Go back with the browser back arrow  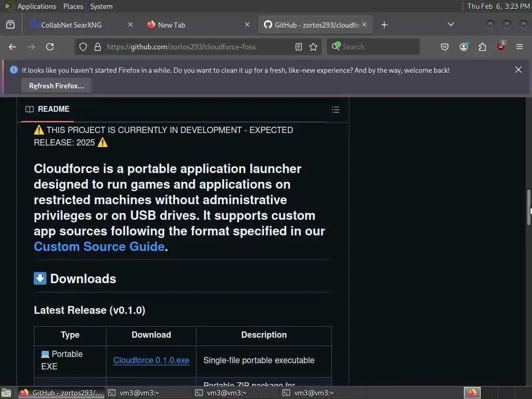point(12,47)
